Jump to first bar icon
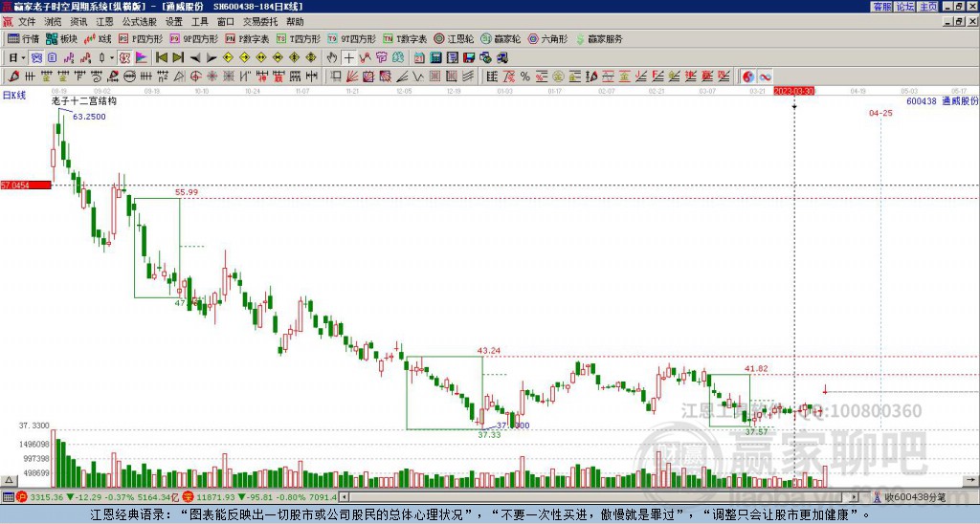980x524 pixels. click(161, 57)
